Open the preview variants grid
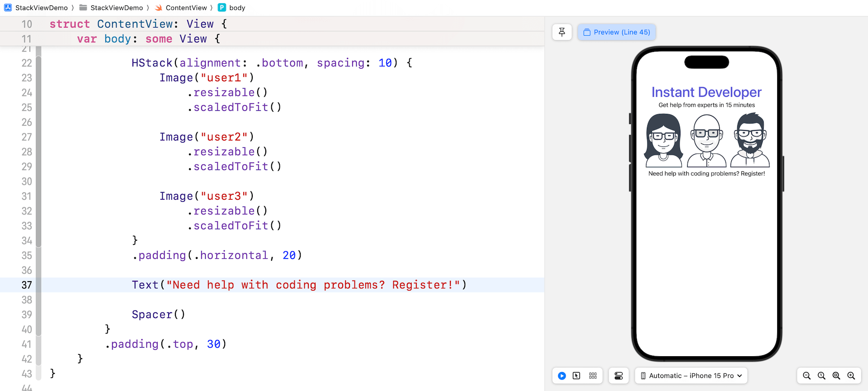868x391 pixels. click(593, 376)
